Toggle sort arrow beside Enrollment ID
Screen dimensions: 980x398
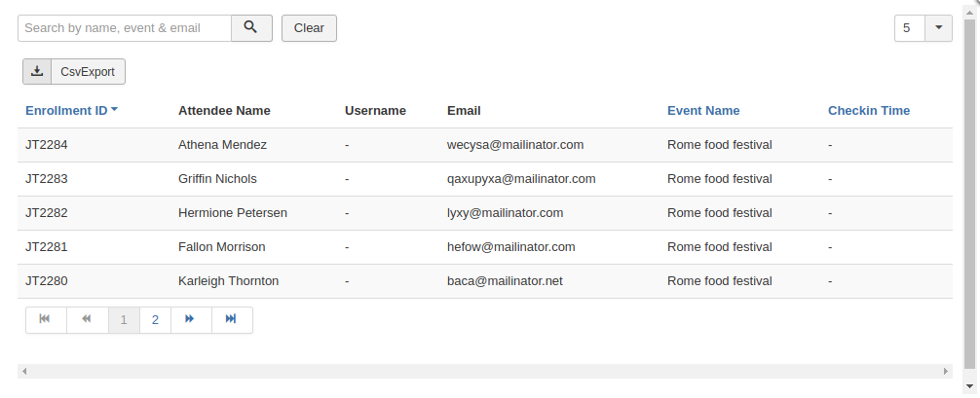tap(115, 110)
